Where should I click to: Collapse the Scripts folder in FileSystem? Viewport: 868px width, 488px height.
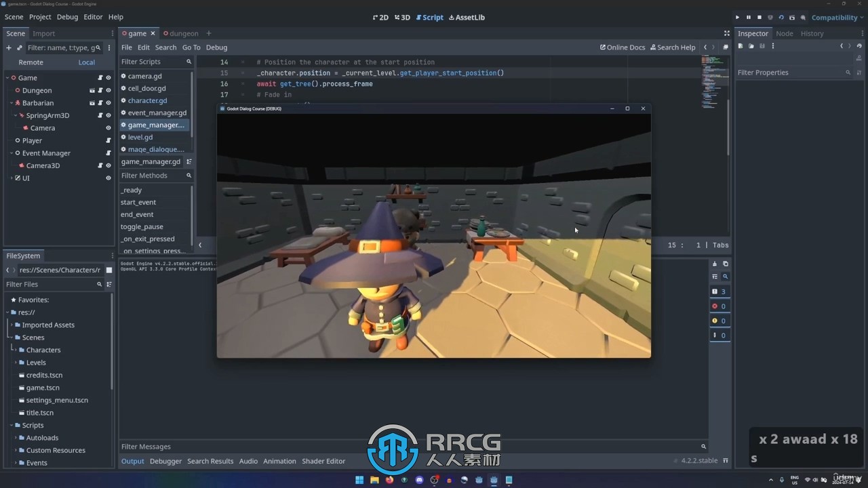pyautogui.click(x=12, y=425)
